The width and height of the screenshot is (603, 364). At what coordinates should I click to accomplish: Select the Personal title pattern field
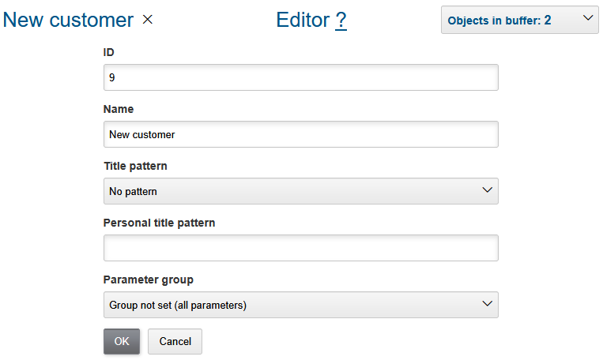click(300, 248)
